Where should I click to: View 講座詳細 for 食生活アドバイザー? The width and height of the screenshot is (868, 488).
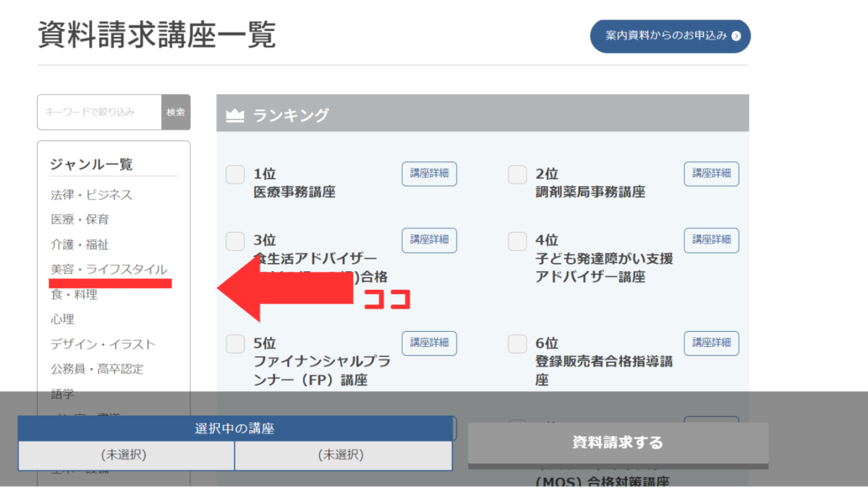tap(430, 240)
